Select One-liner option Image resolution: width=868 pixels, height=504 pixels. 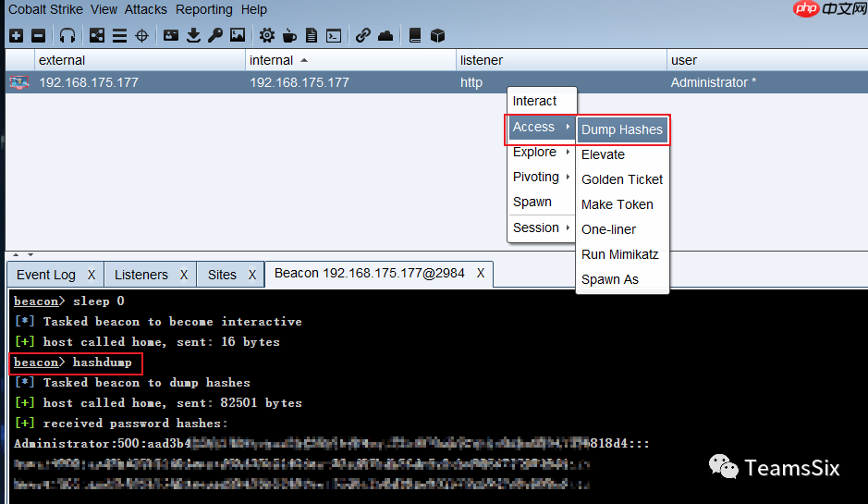click(x=622, y=229)
